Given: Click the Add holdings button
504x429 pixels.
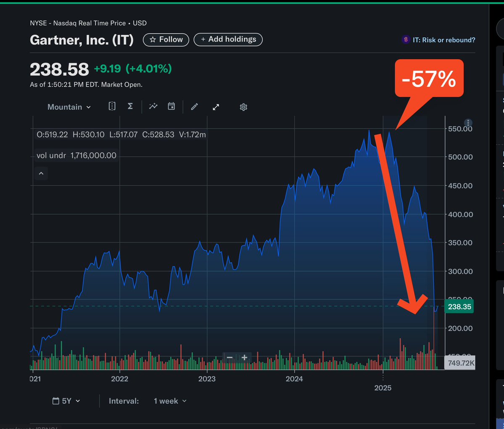Looking at the screenshot, I should [x=228, y=39].
